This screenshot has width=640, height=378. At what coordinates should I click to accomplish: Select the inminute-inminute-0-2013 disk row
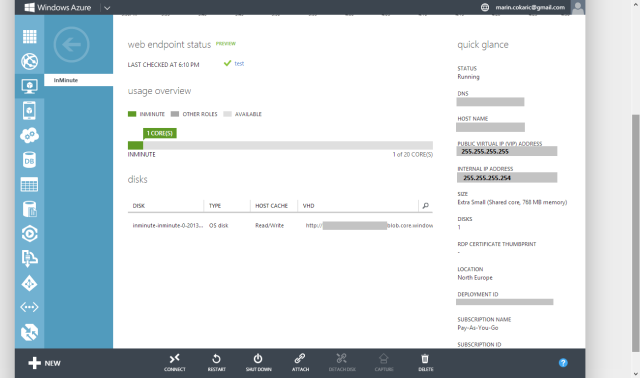(x=280, y=225)
